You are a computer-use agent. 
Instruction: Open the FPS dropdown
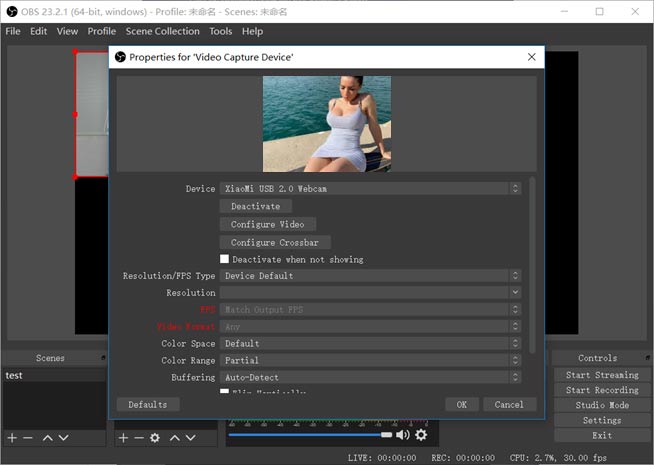point(370,309)
